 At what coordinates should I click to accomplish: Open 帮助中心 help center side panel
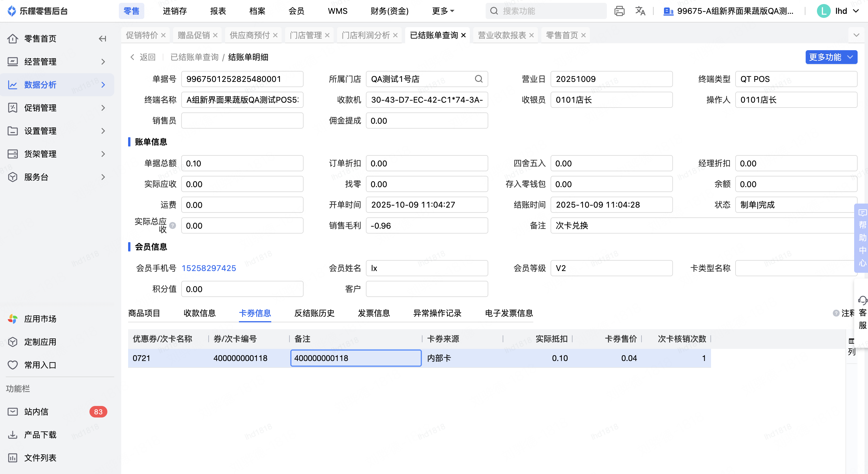862,237
